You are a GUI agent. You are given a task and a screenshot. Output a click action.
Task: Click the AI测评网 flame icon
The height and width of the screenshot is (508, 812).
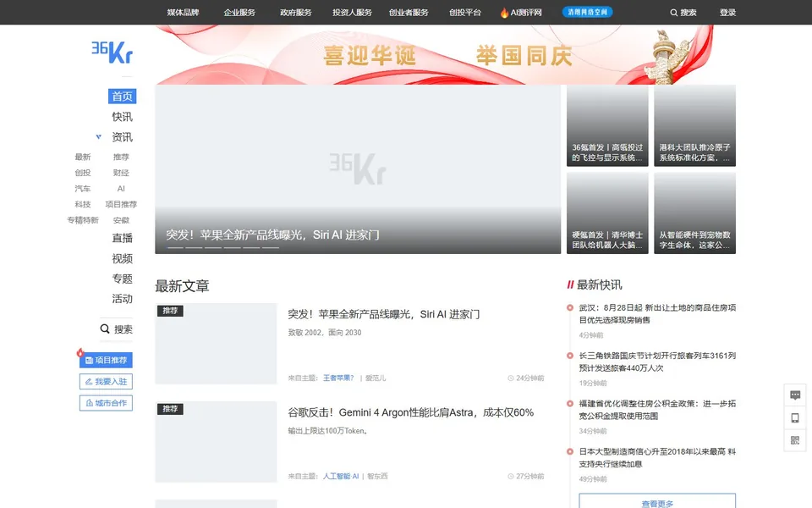click(504, 13)
